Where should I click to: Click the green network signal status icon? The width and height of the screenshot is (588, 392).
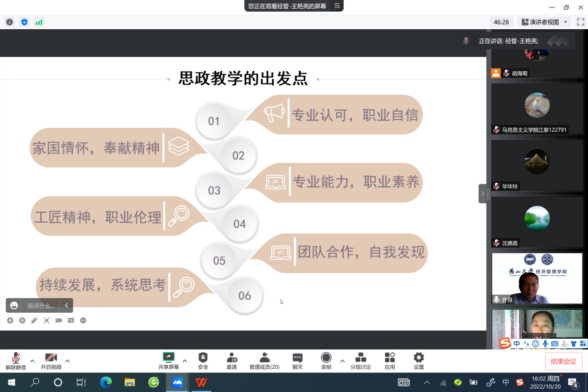[39, 22]
